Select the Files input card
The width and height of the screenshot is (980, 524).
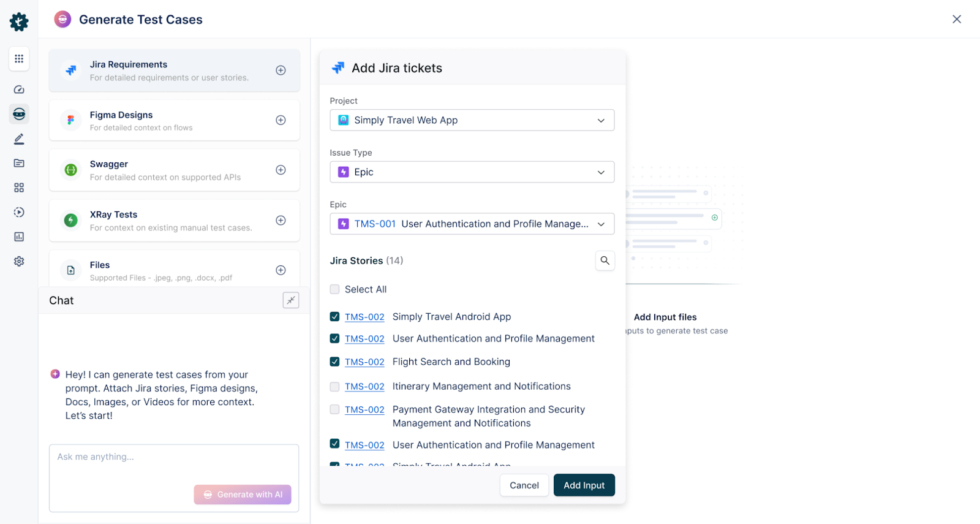[x=175, y=268]
